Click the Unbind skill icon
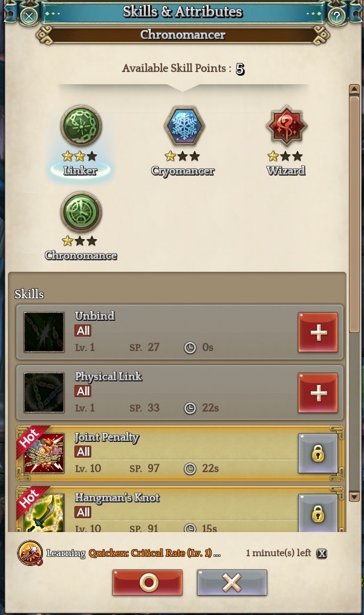Viewport: 364px width, 615px height. 44,332
